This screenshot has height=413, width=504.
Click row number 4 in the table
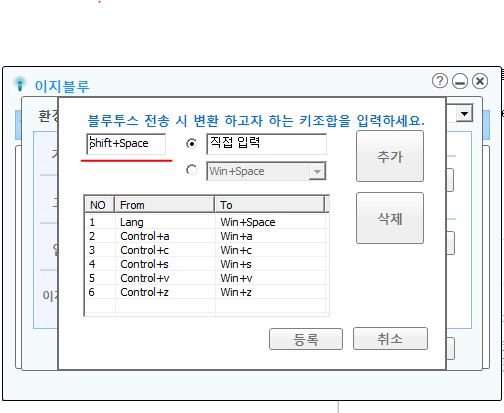tap(92, 264)
